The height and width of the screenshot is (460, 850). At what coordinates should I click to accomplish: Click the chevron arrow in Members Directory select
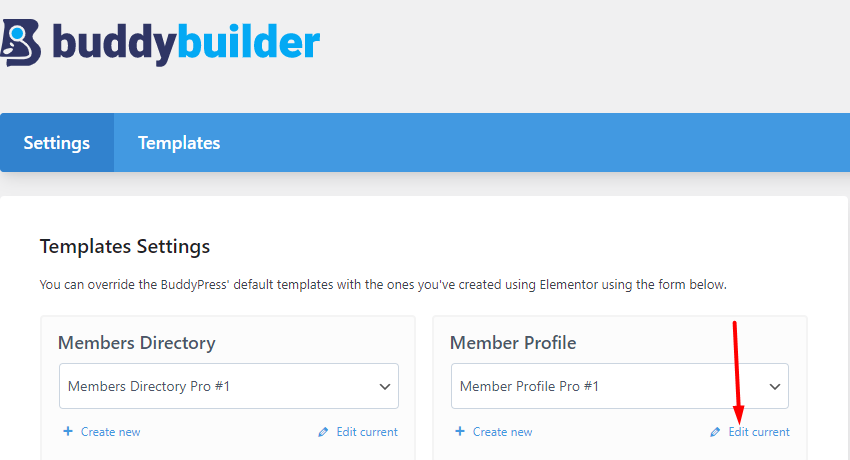[x=385, y=387]
